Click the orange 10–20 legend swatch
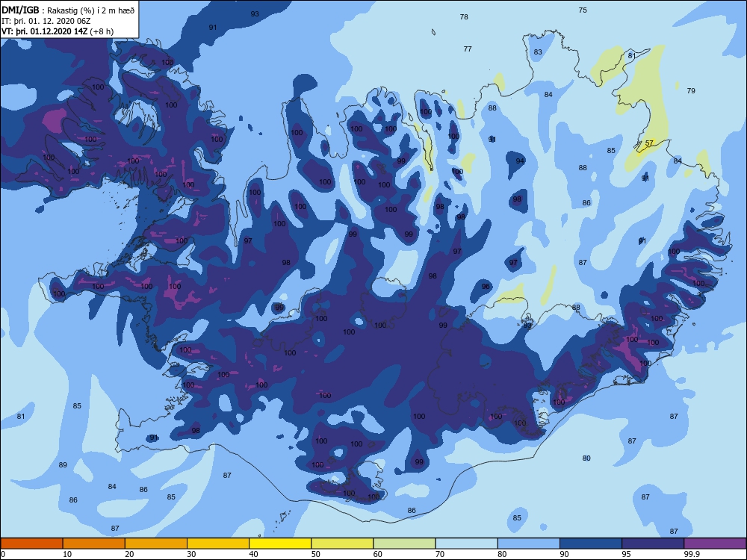 point(94,544)
